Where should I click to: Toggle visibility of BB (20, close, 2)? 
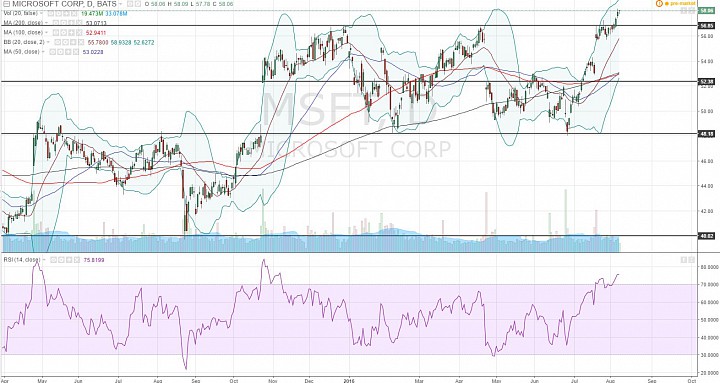pos(57,42)
